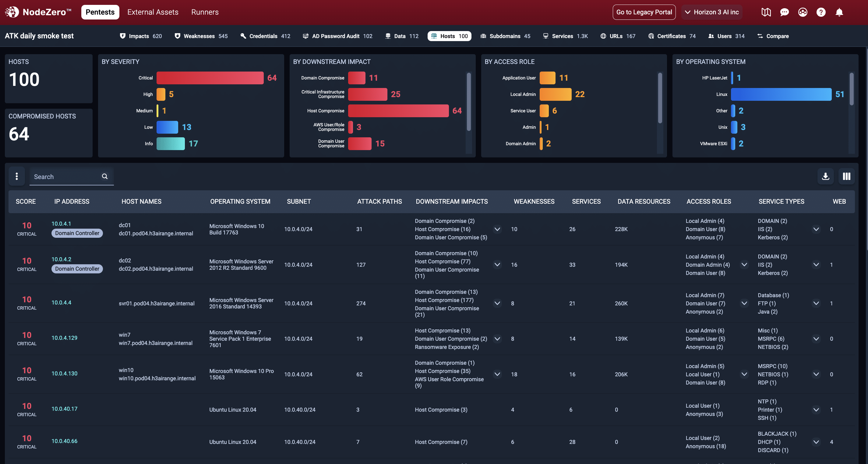
Task: Click the Impacts shield icon
Action: (x=123, y=36)
